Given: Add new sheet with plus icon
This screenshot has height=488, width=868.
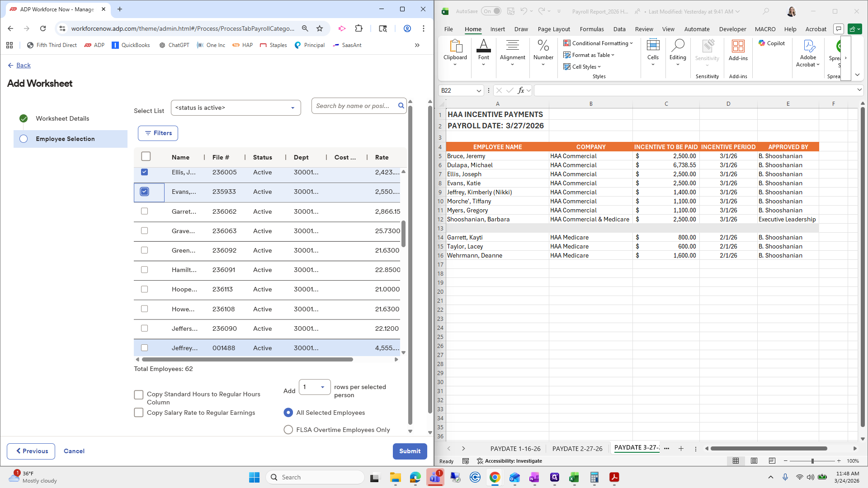Looking at the screenshot, I should pos(681,449).
